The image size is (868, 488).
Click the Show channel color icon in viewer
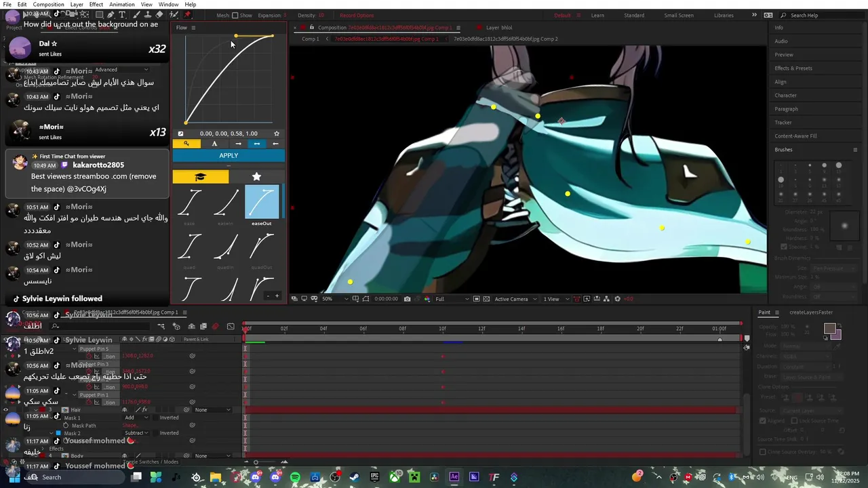tap(427, 299)
